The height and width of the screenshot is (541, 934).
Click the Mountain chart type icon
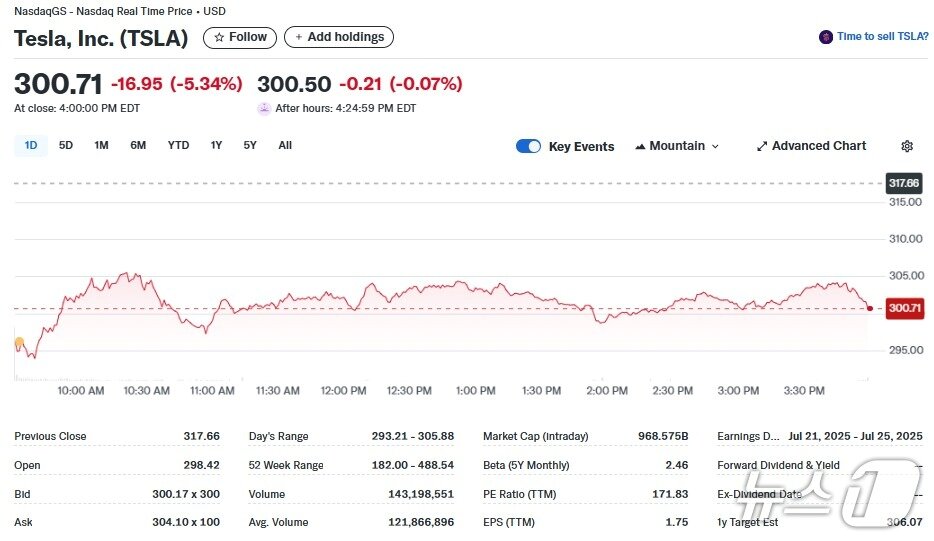click(x=640, y=146)
